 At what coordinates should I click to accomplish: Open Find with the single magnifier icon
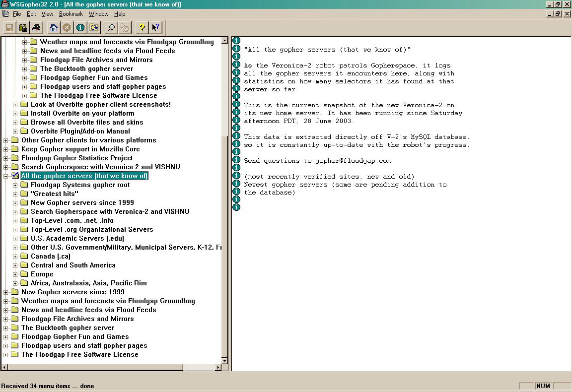click(x=111, y=28)
